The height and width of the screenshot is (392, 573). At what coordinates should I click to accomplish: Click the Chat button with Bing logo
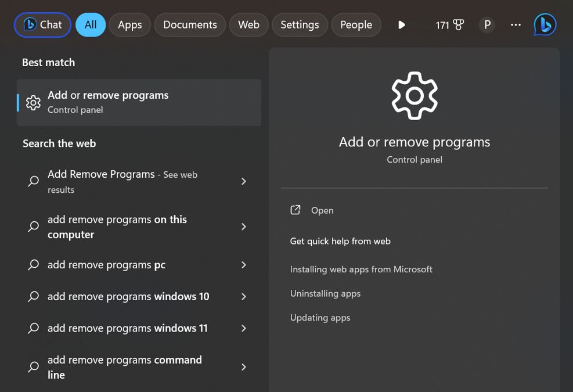coord(43,25)
